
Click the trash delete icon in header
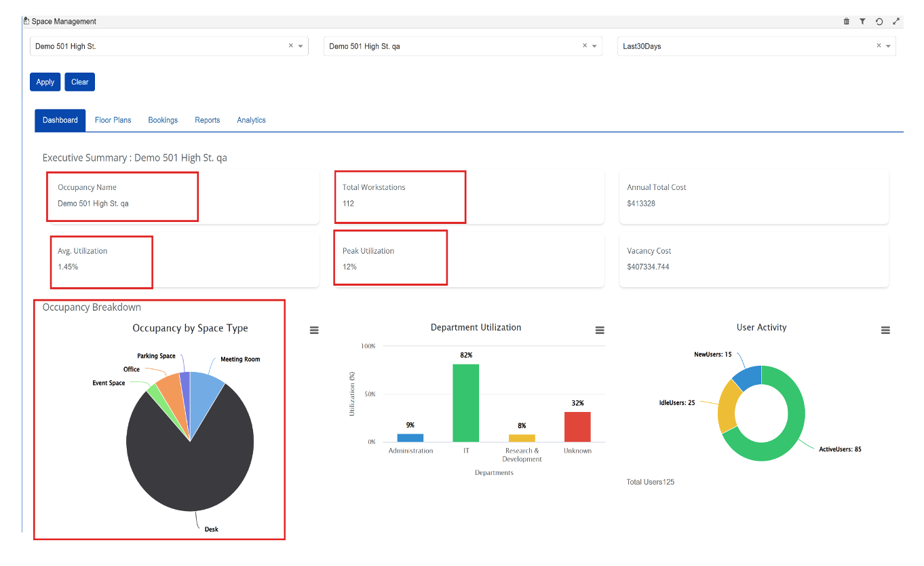846,22
